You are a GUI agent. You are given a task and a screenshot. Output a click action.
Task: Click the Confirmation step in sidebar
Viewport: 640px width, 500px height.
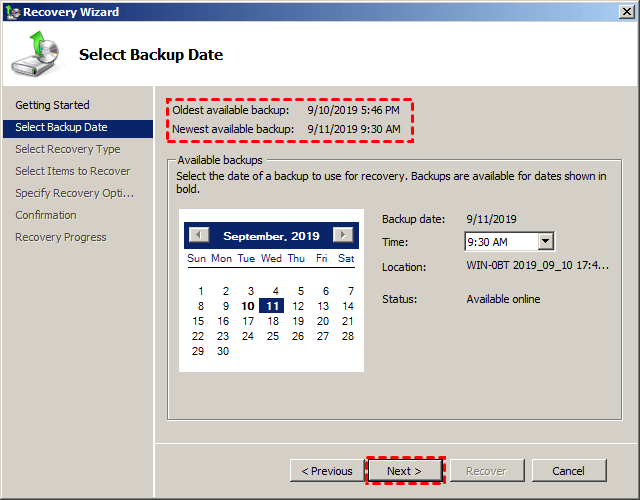(45, 215)
